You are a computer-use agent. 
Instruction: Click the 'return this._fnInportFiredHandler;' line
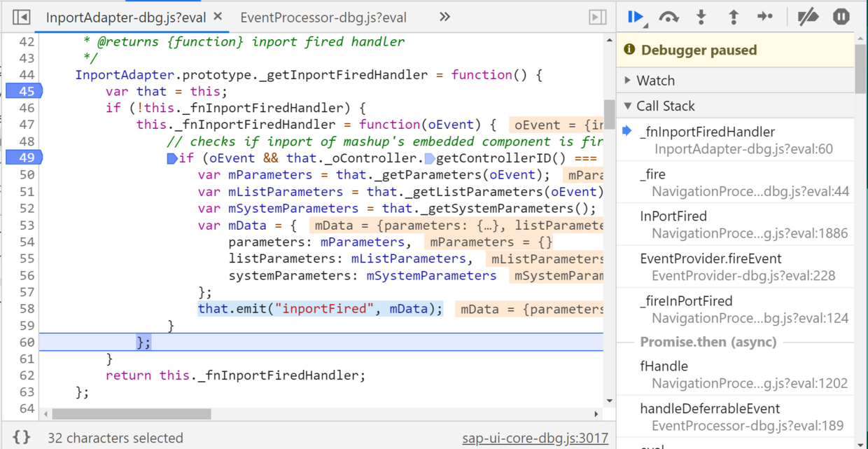(235, 375)
